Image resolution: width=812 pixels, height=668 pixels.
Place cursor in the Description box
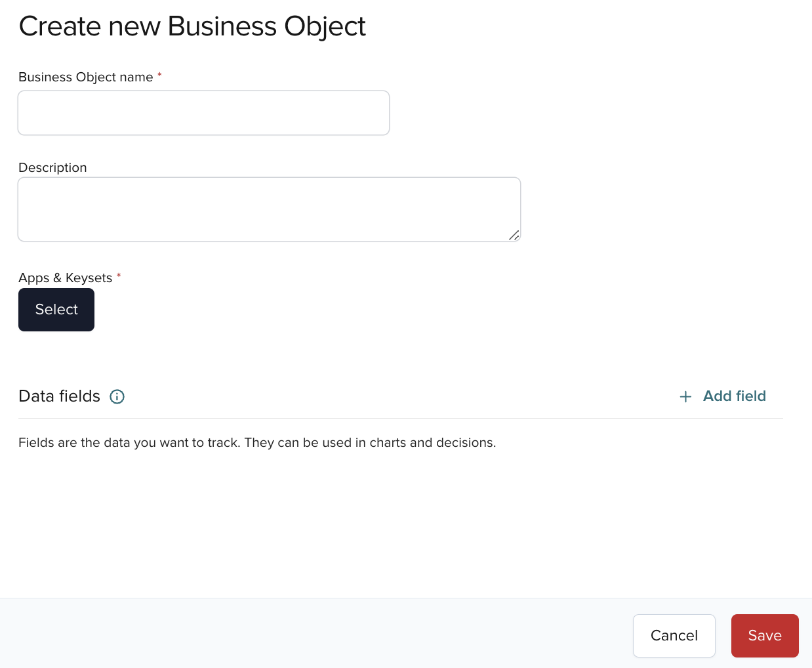click(x=269, y=209)
